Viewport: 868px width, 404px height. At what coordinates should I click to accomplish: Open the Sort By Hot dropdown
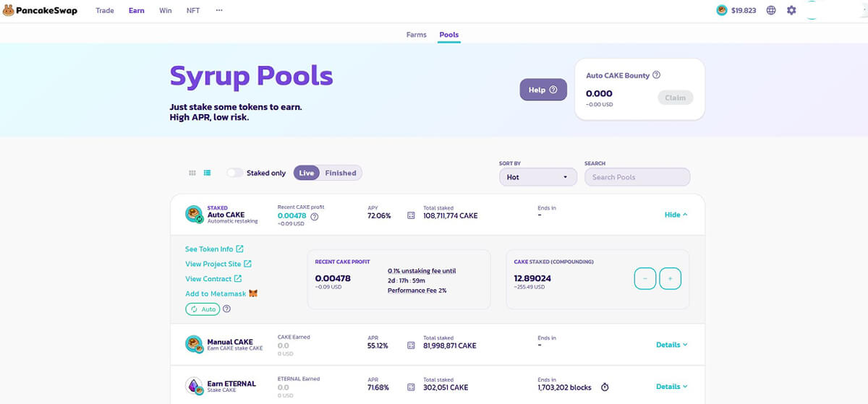[x=537, y=177]
